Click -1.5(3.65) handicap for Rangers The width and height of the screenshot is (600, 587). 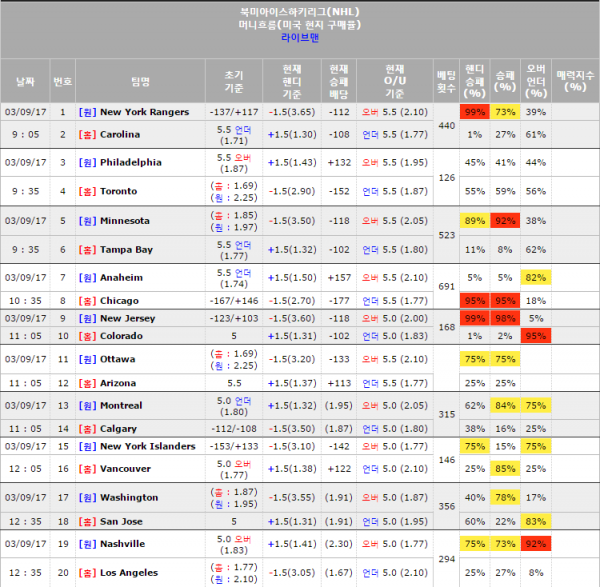pyautogui.click(x=292, y=112)
